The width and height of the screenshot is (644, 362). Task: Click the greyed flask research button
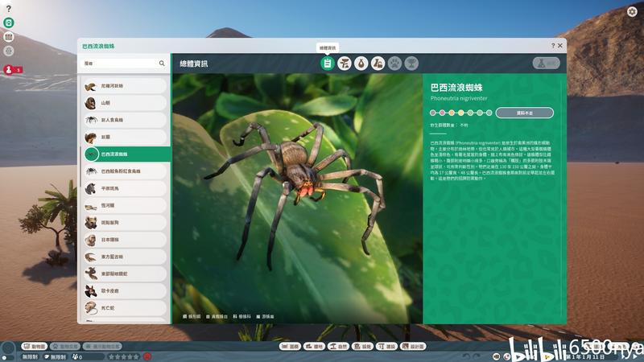(547, 64)
